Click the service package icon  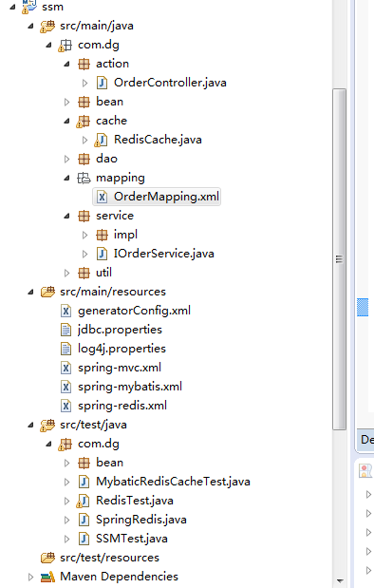(84, 216)
